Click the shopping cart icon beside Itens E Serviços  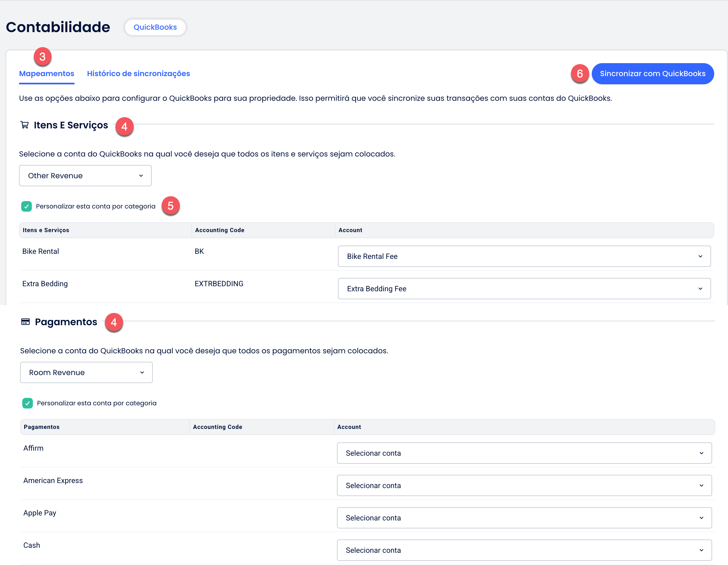25,125
